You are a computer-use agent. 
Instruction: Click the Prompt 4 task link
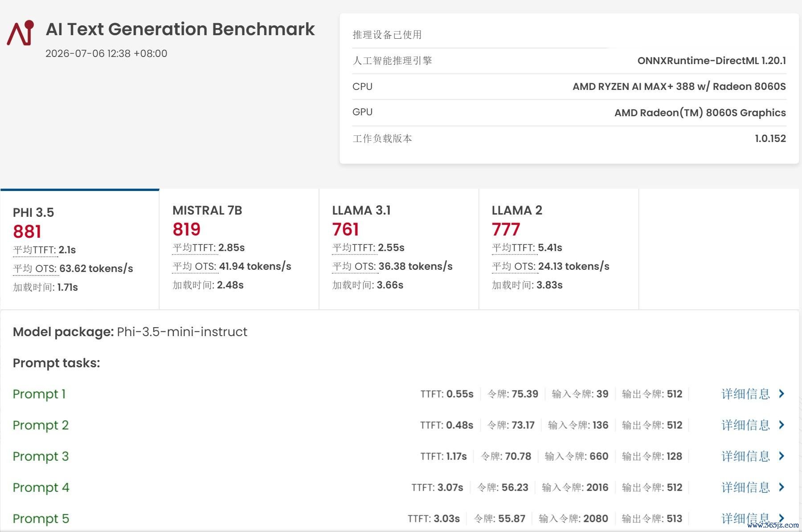pyautogui.click(x=41, y=487)
